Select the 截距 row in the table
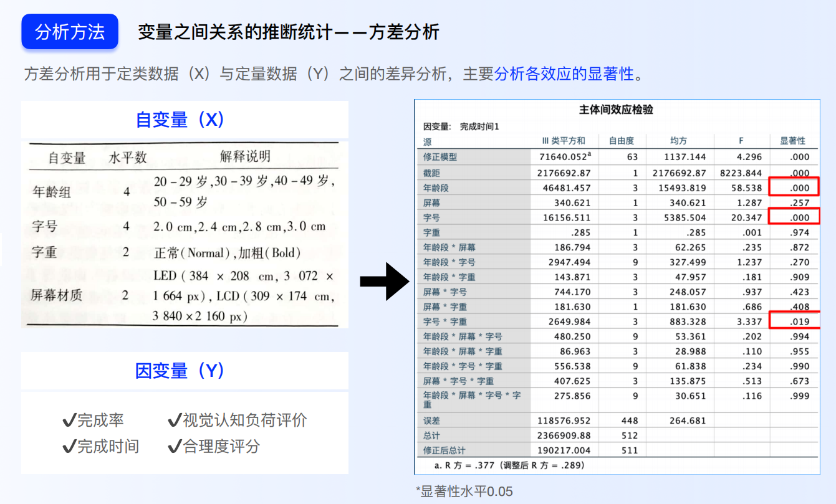The height and width of the screenshot is (504, 836). 432,173
